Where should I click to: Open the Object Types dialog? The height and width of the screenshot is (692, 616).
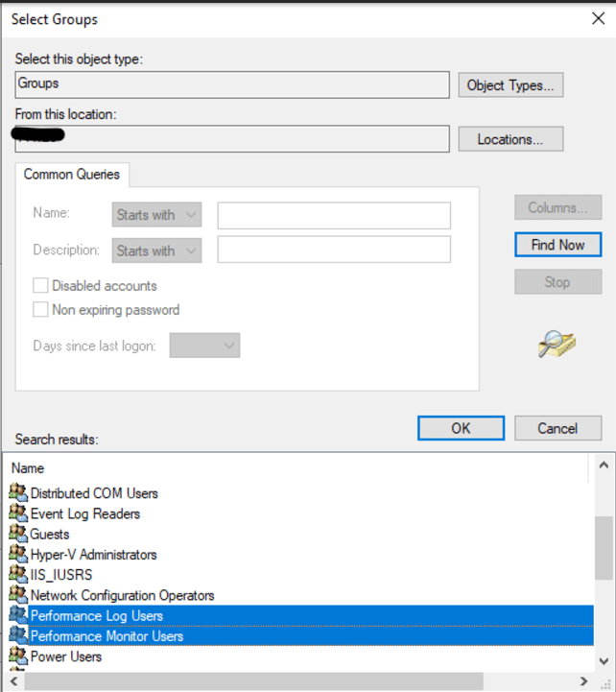(509, 85)
